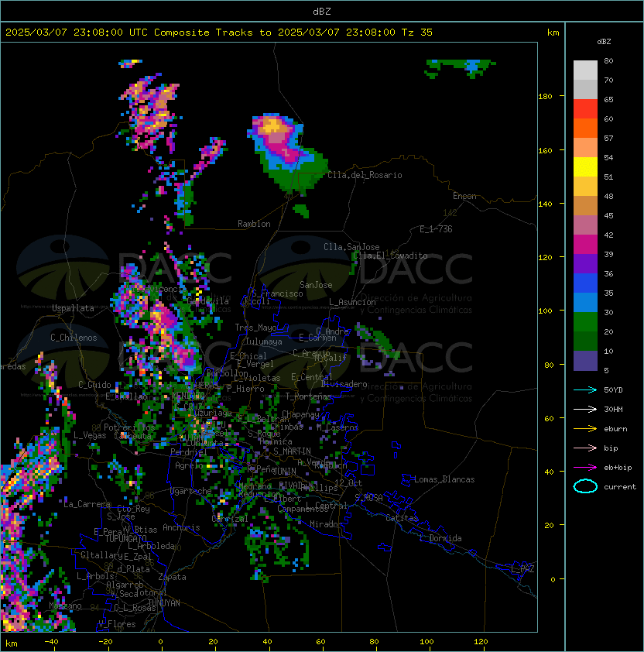Click the 'L_Asuncion' map label

coord(352,302)
